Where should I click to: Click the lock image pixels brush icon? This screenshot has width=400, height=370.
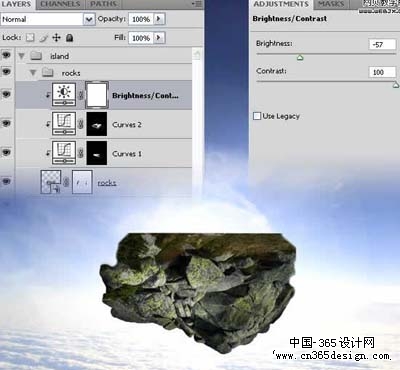point(44,38)
